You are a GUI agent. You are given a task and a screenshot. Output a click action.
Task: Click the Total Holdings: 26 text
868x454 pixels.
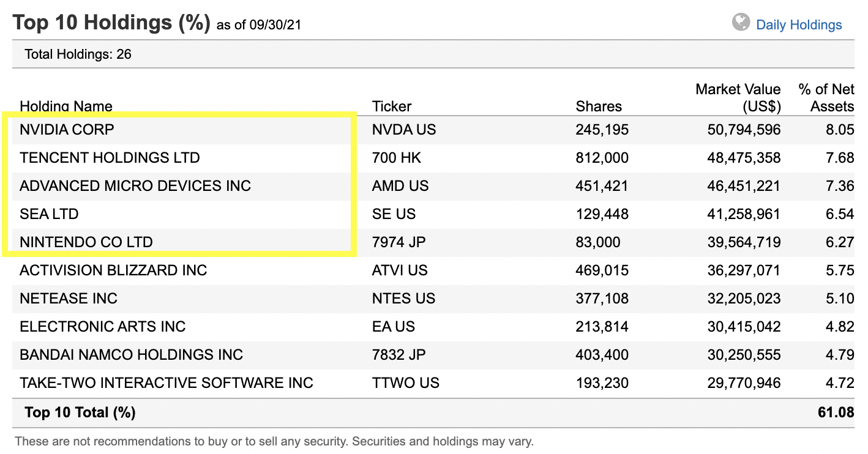(x=78, y=54)
